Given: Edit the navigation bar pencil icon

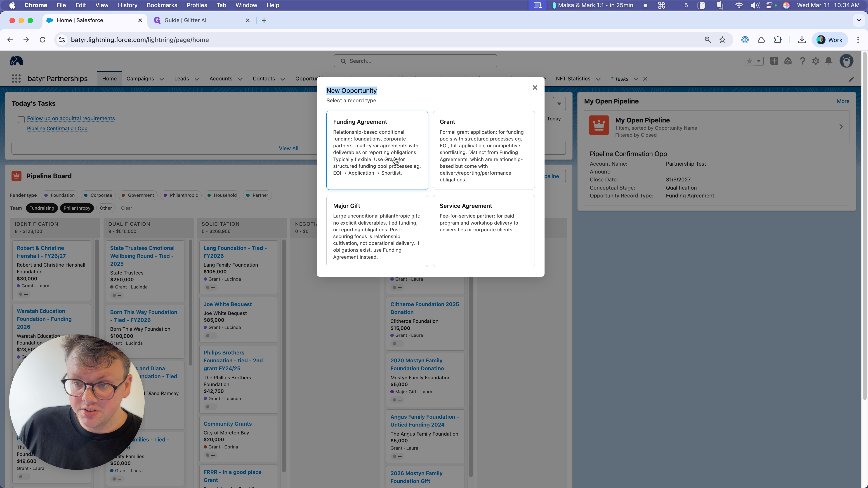Looking at the screenshot, I should click(851, 79).
